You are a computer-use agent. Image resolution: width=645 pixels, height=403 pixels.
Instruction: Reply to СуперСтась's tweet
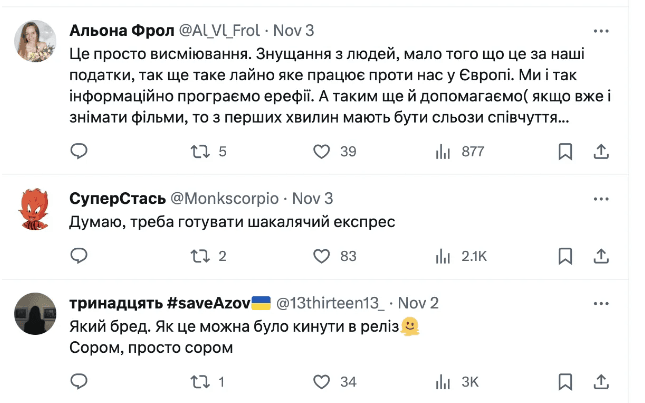click(x=80, y=256)
